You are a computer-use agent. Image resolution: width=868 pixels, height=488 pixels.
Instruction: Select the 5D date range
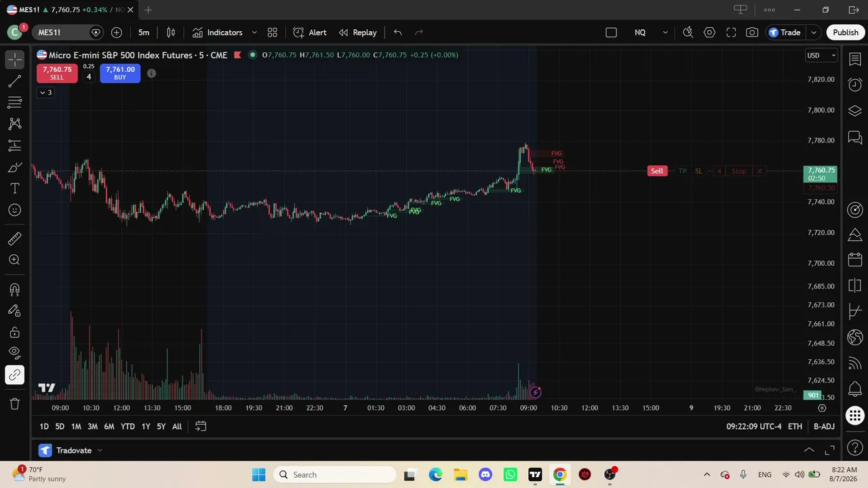pyautogui.click(x=60, y=426)
